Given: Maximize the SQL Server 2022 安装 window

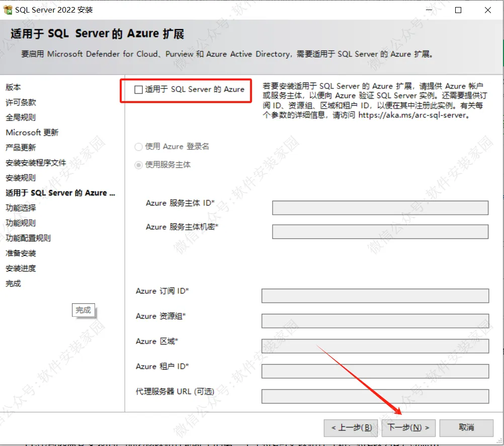Looking at the screenshot, I should (x=458, y=10).
